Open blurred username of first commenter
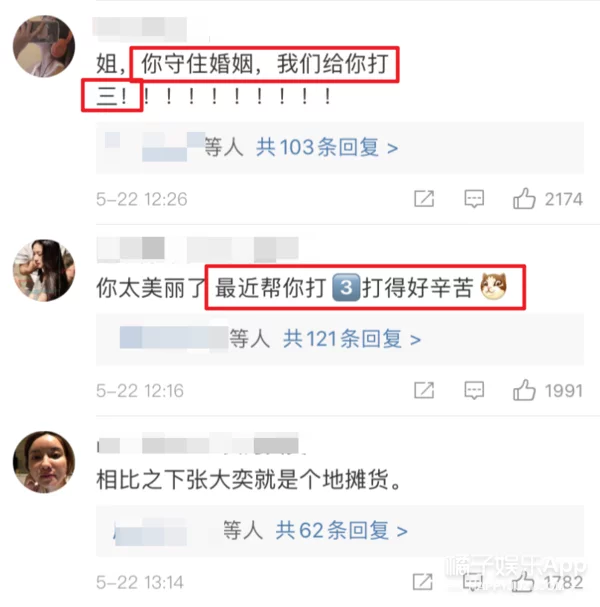Screen dimensions: 600x607 pyautogui.click(x=140, y=29)
